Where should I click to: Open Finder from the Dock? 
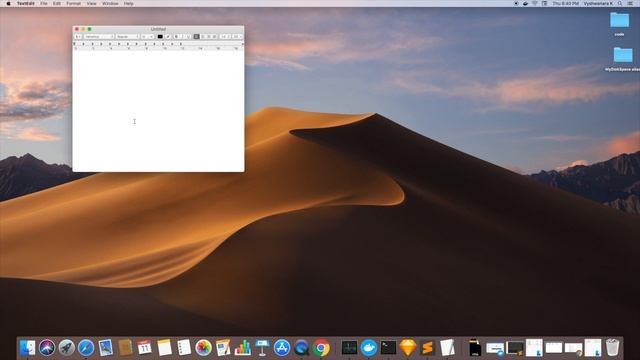(x=27, y=348)
